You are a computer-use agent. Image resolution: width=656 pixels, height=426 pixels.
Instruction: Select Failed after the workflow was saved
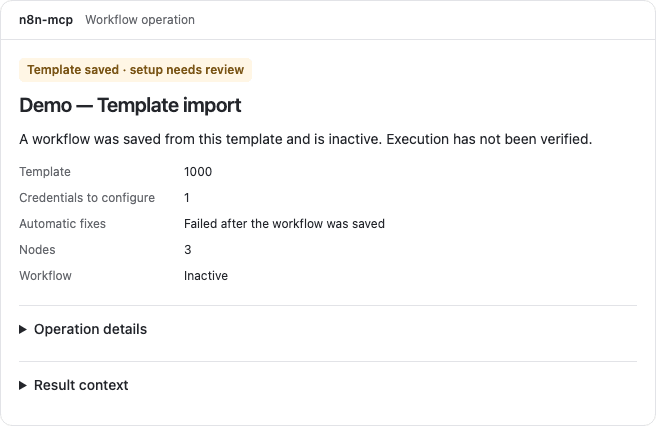284,223
